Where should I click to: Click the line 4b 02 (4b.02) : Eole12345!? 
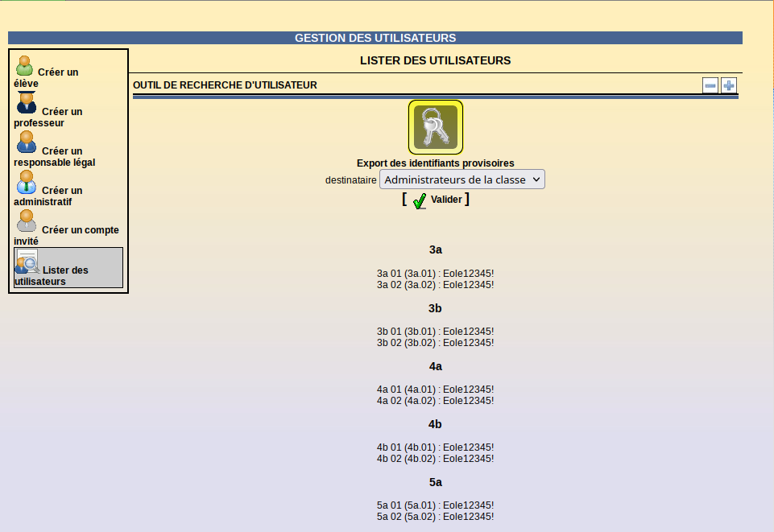(436, 459)
